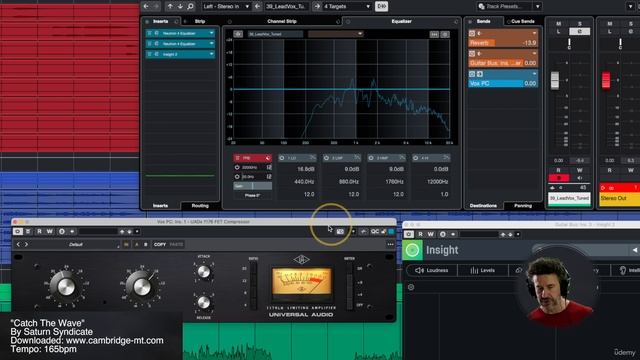Click the Phase 0° button
This screenshot has height=360, width=640.
[253, 196]
